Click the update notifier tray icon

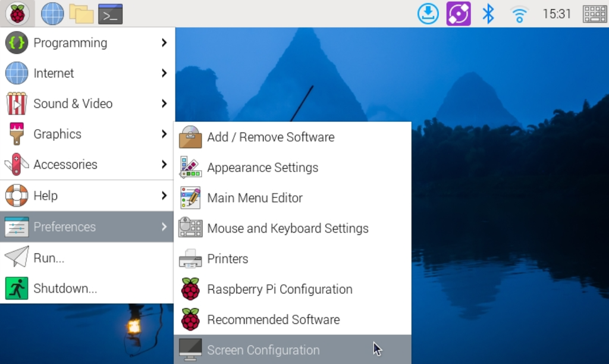(x=428, y=13)
